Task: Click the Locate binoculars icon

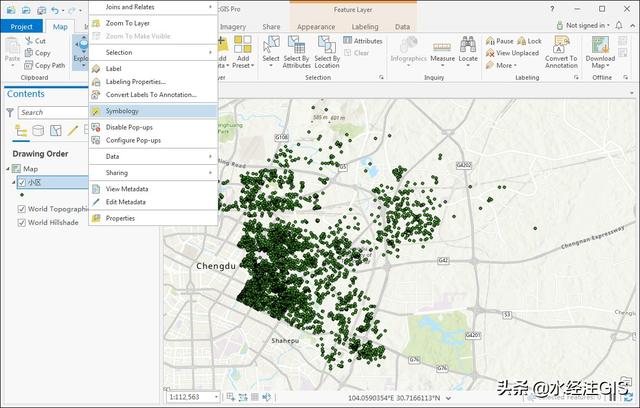Action: pyautogui.click(x=468, y=44)
